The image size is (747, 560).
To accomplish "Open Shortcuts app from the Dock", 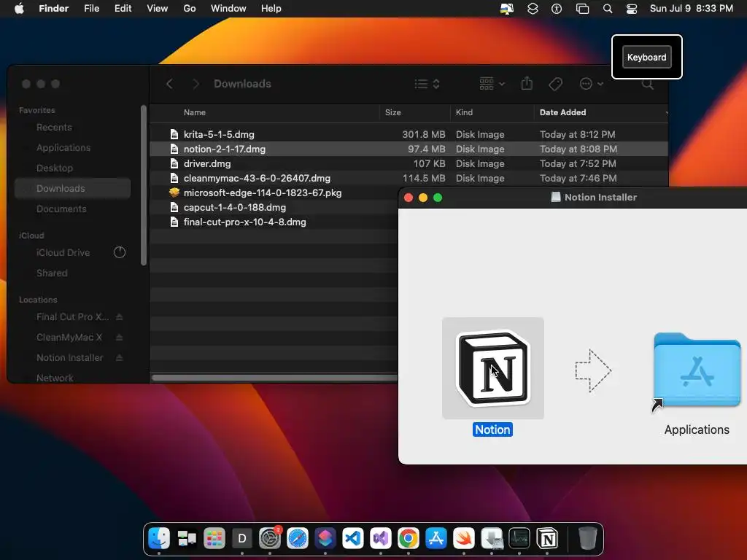I will [x=325, y=539].
